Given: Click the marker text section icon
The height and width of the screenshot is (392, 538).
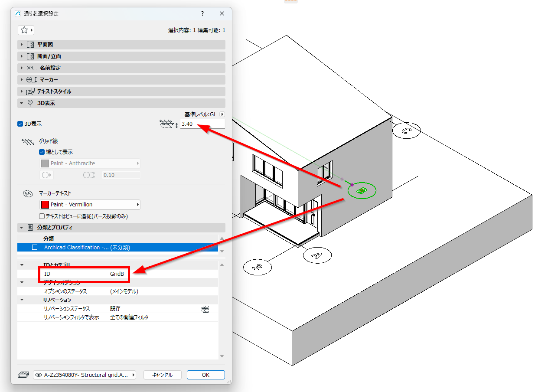Looking at the screenshot, I should coord(28,193).
